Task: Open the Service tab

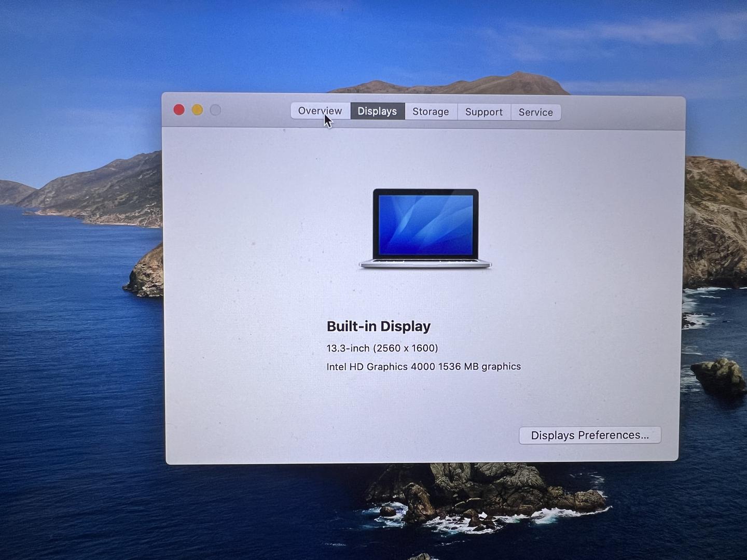Action: click(536, 113)
